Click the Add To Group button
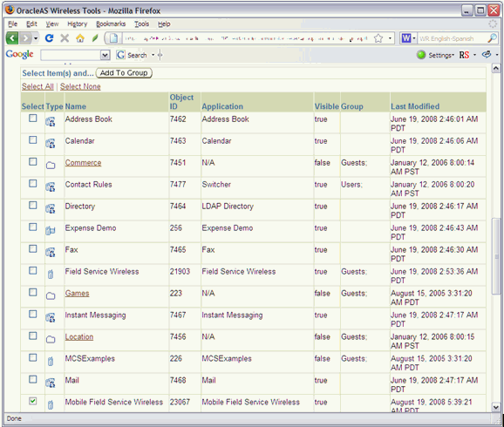Viewport: 504px width, 427px height. pyautogui.click(x=124, y=73)
